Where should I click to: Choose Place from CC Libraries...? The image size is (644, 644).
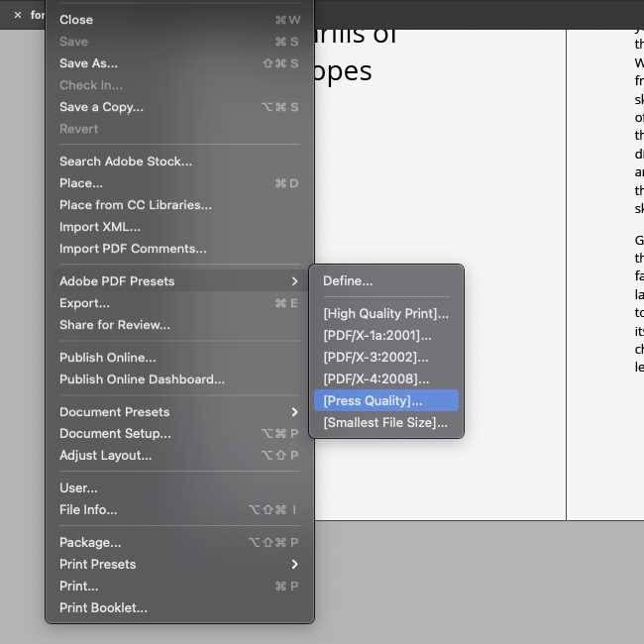click(x=180, y=205)
